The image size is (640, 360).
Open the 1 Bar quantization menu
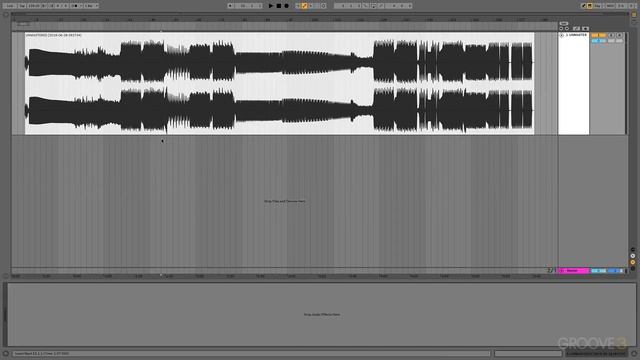coord(91,6)
